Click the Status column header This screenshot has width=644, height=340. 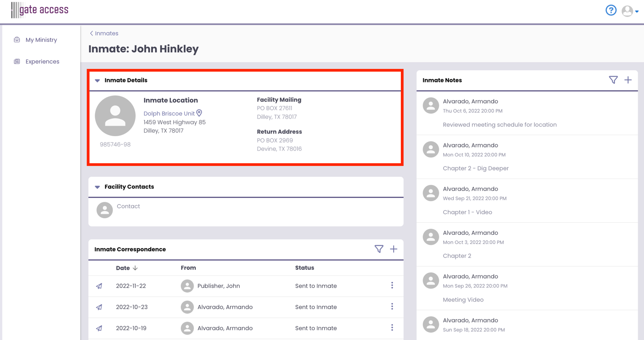coord(304,268)
